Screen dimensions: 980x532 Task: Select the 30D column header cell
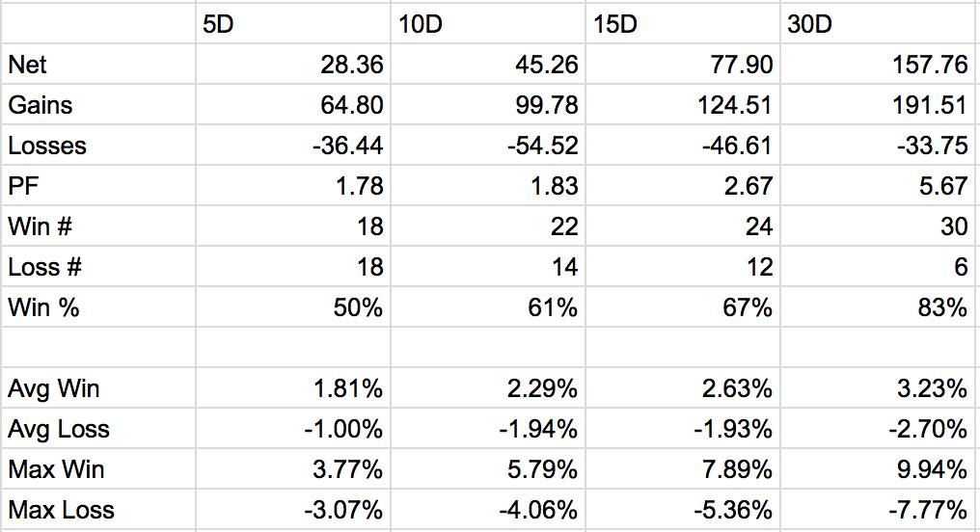pyautogui.click(x=880, y=24)
